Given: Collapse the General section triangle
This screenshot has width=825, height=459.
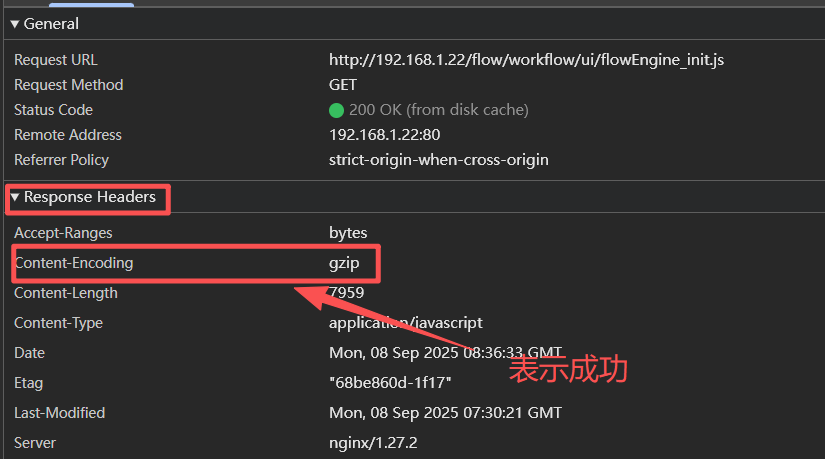Looking at the screenshot, I should pos(15,24).
